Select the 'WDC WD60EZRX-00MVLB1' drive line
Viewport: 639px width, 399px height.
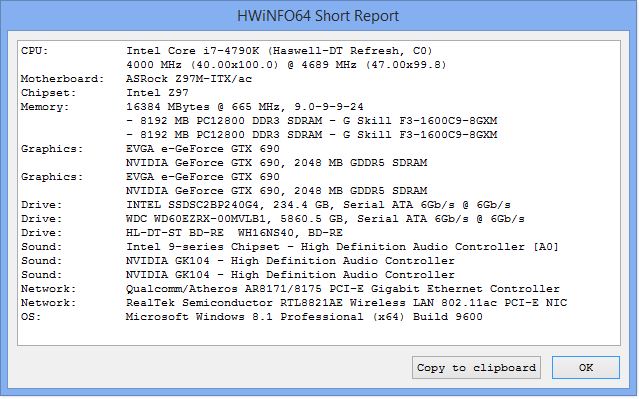pyautogui.click(x=325, y=219)
